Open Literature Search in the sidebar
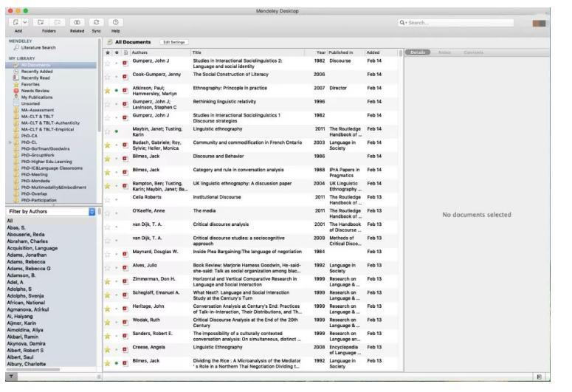The width and height of the screenshot is (572, 392). coord(38,48)
